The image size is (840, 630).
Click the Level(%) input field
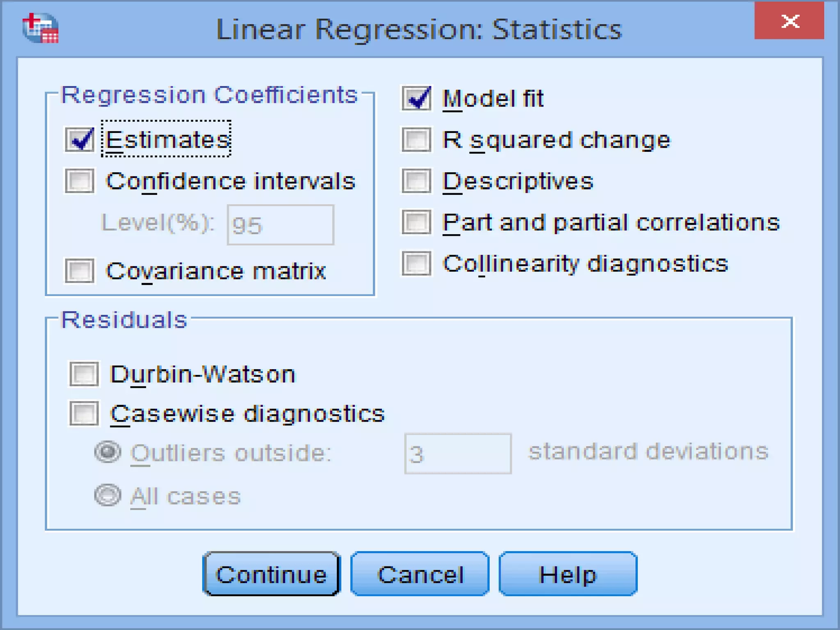pos(281,225)
